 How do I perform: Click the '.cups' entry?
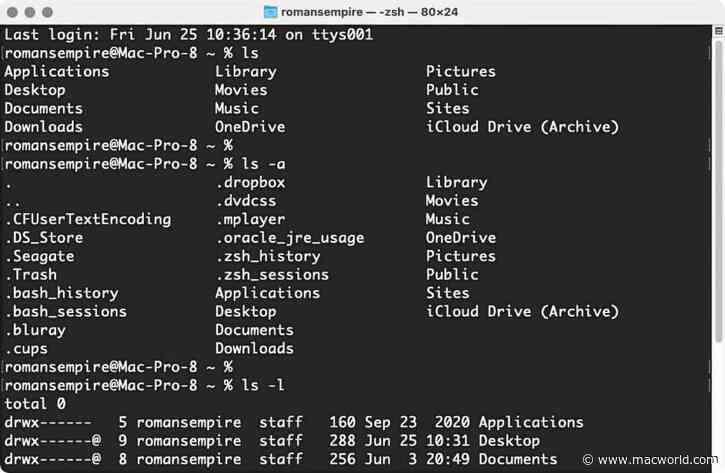[26, 349]
